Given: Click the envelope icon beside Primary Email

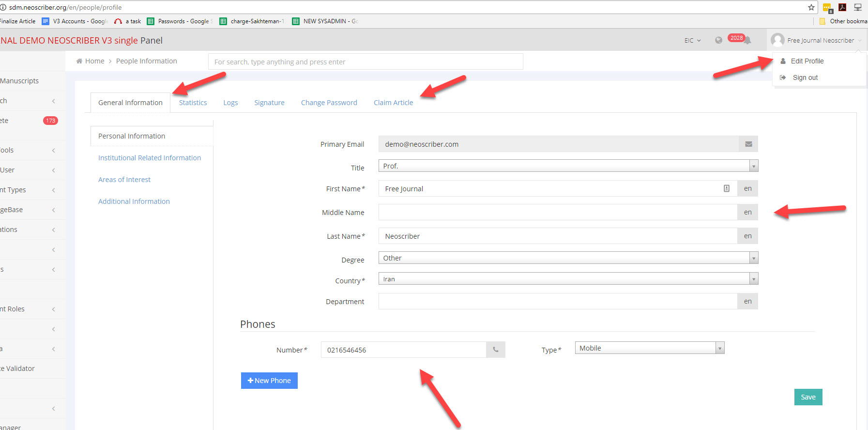Looking at the screenshot, I should pos(748,144).
